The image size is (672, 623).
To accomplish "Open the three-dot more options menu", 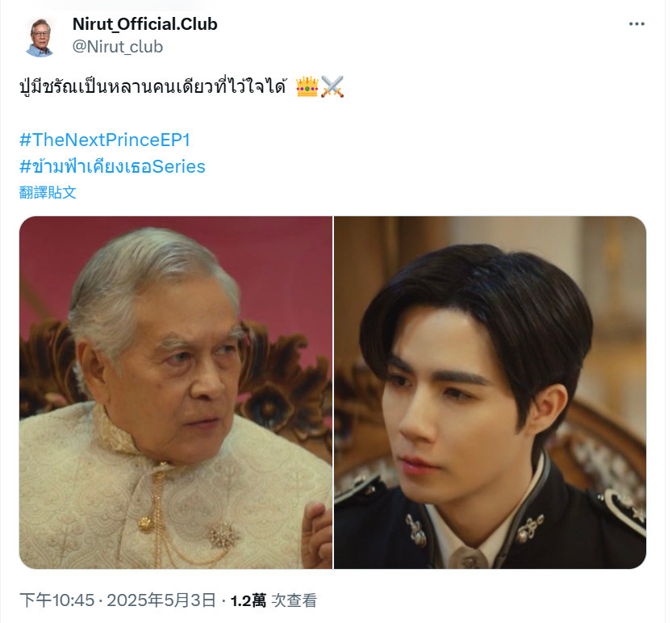I will tap(637, 24).
